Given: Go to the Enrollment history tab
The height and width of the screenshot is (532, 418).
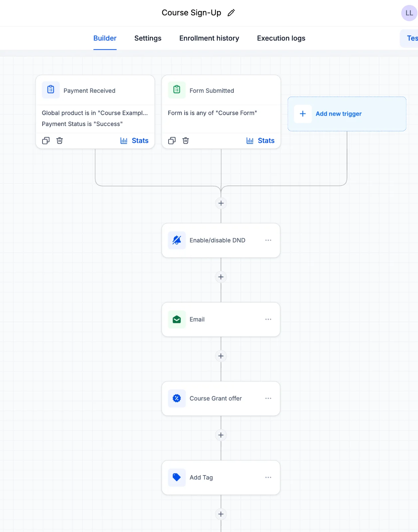Looking at the screenshot, I should click(x=209, y=38).
